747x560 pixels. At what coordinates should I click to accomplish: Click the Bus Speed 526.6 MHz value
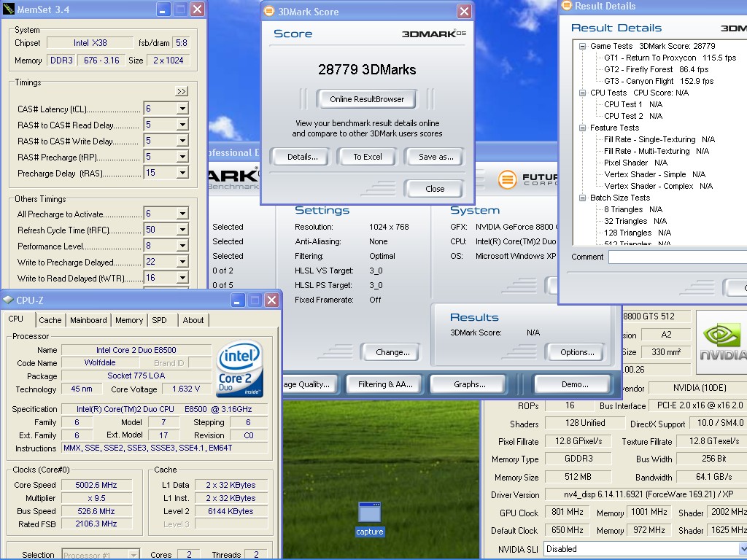pos(96,511)
